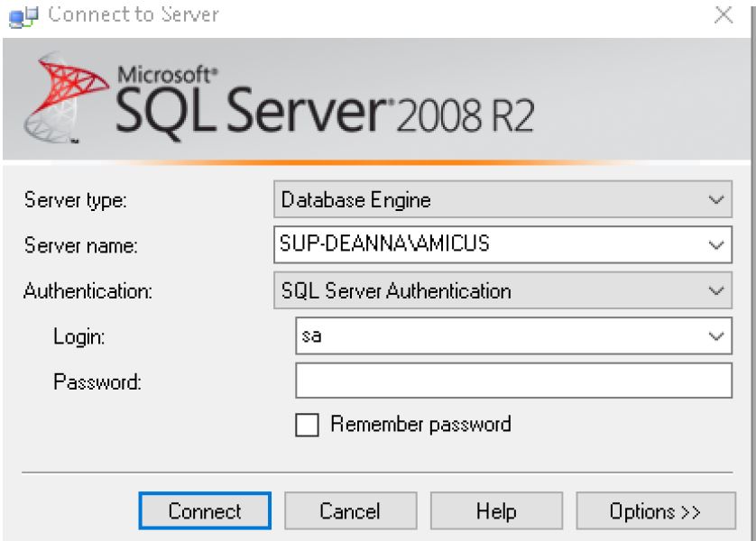Open Help for this dialog

[496, 510]
